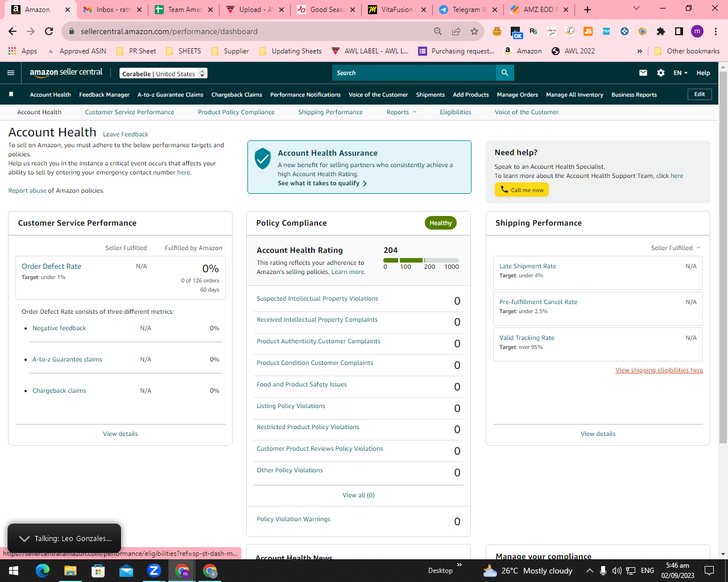This screenshot has height=582, width=728.
Task: Open the Order Defect Rate link
Action: click(51, 266)
